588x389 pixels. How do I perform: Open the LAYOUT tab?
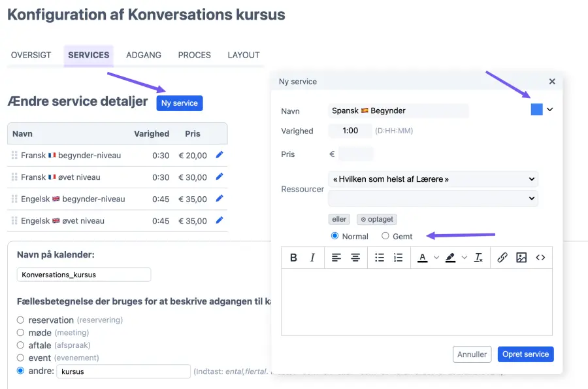click(x=244, y=55)
